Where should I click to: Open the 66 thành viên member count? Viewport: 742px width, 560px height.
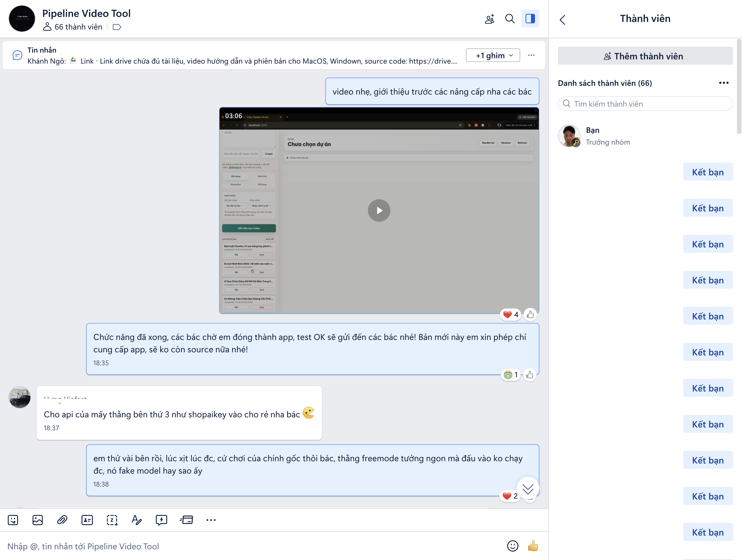coord(73,27)
